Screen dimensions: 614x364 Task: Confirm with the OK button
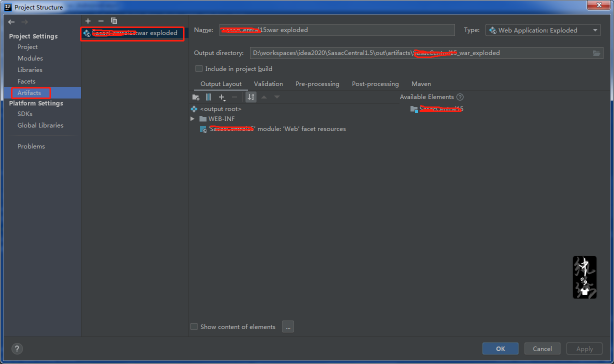(x=500, y=349)
